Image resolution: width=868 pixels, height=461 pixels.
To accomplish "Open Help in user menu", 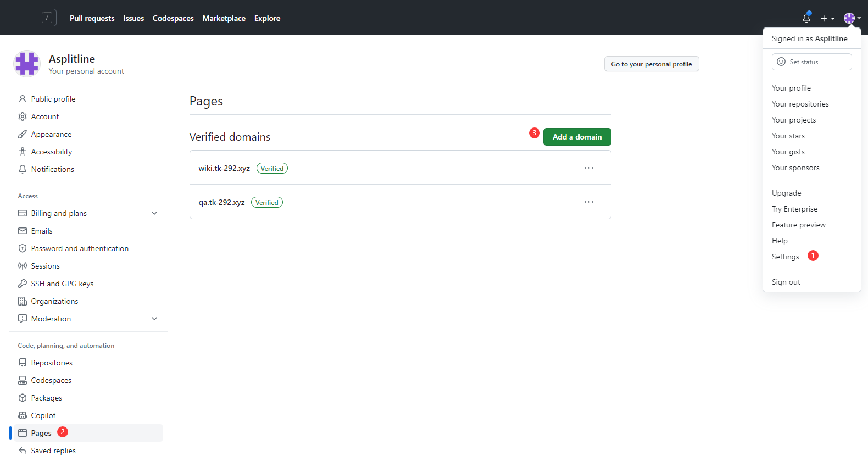I will click(780, 241).
